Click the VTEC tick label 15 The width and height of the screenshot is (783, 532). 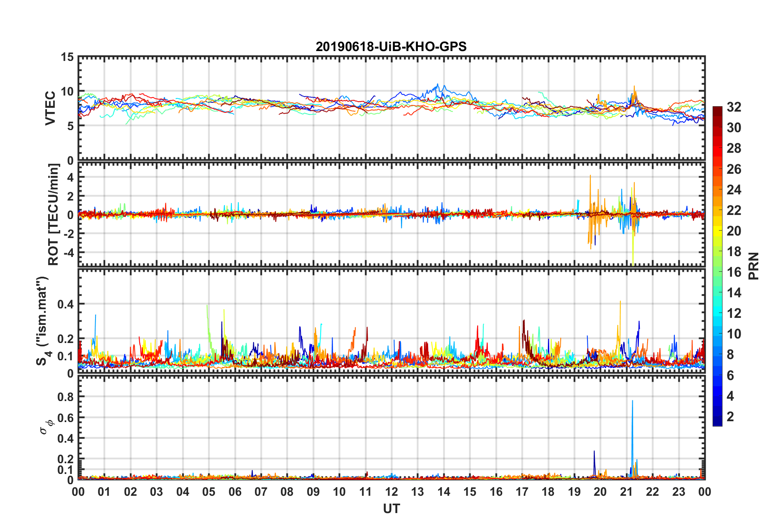(x=68, y=57)
